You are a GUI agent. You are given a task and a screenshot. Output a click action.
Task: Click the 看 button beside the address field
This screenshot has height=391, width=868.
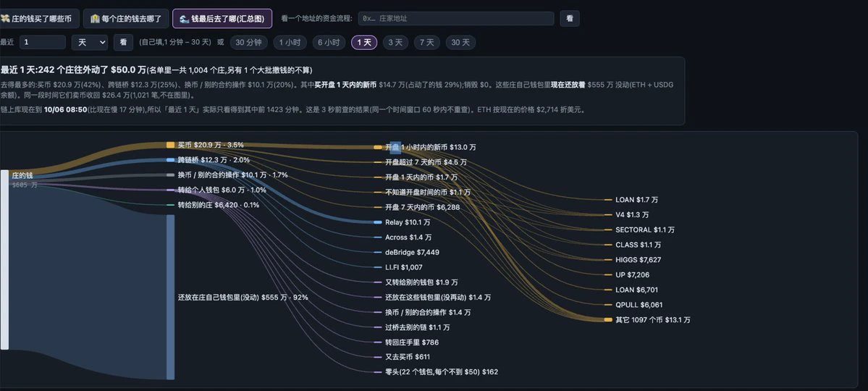tap(570, 18)
